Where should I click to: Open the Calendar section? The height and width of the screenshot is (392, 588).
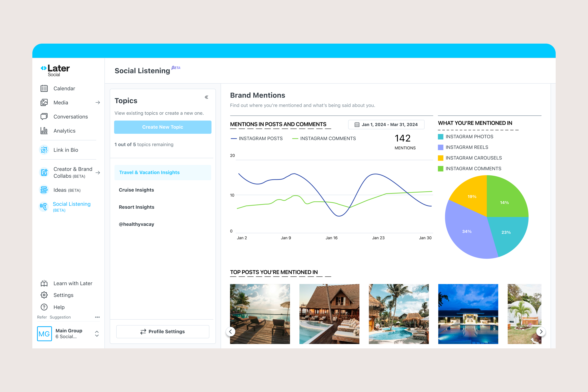click(64, 88)
